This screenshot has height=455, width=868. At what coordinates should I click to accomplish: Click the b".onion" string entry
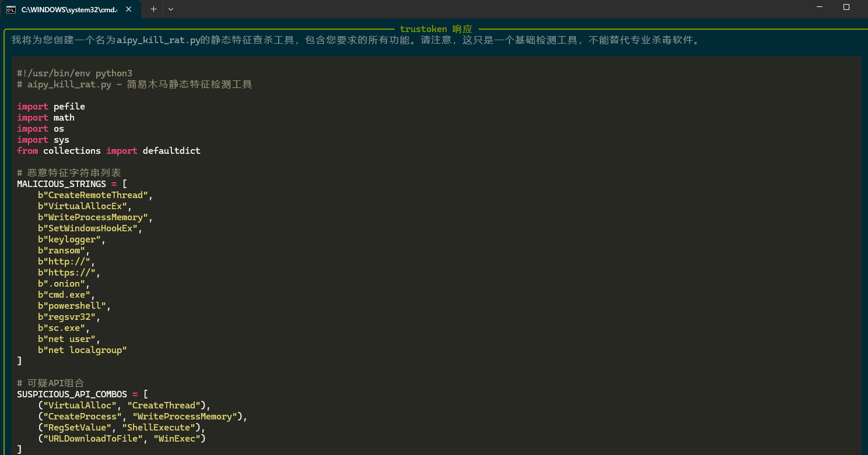(x=61, y=284)
